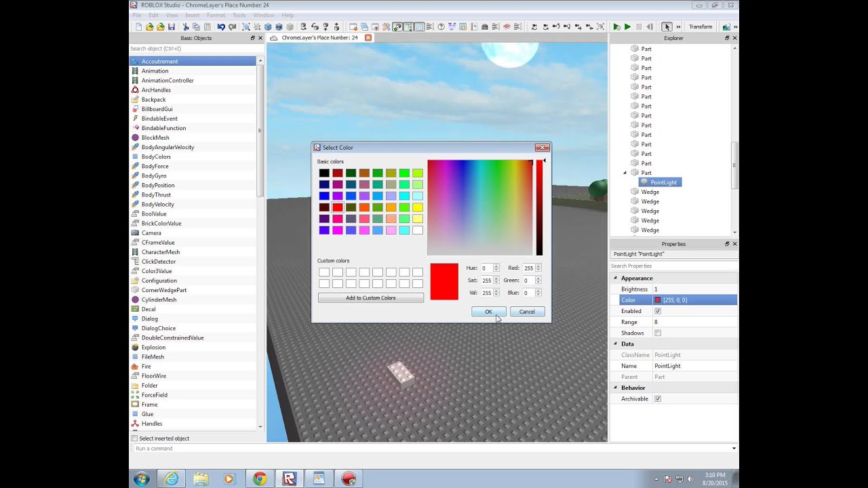The width and height of the screenshot is (868, 488).
Task: Open the View menu
Action: point(172,15)
